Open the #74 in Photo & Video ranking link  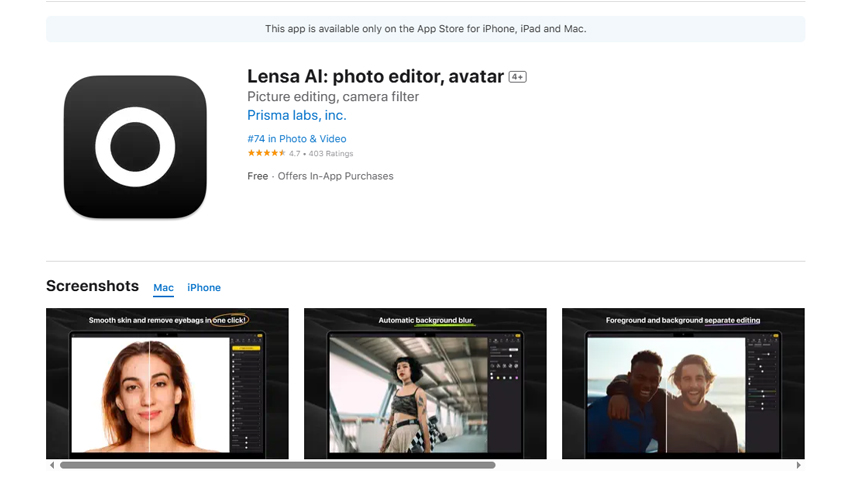[297, 139]
